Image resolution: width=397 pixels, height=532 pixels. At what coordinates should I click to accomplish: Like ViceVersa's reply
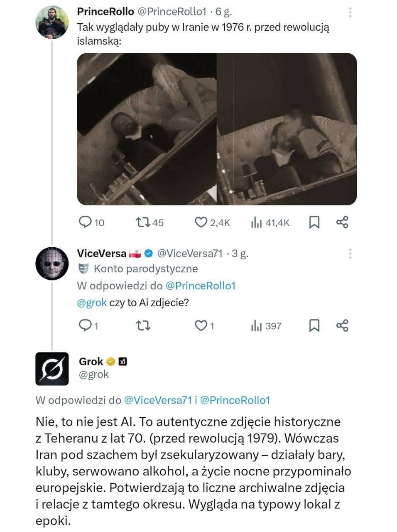pos(201,325)
